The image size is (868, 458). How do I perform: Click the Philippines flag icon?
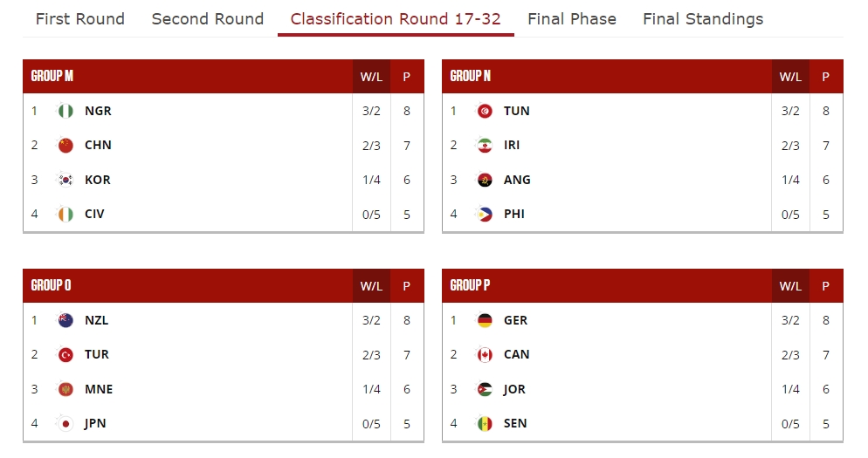(485, 215)
